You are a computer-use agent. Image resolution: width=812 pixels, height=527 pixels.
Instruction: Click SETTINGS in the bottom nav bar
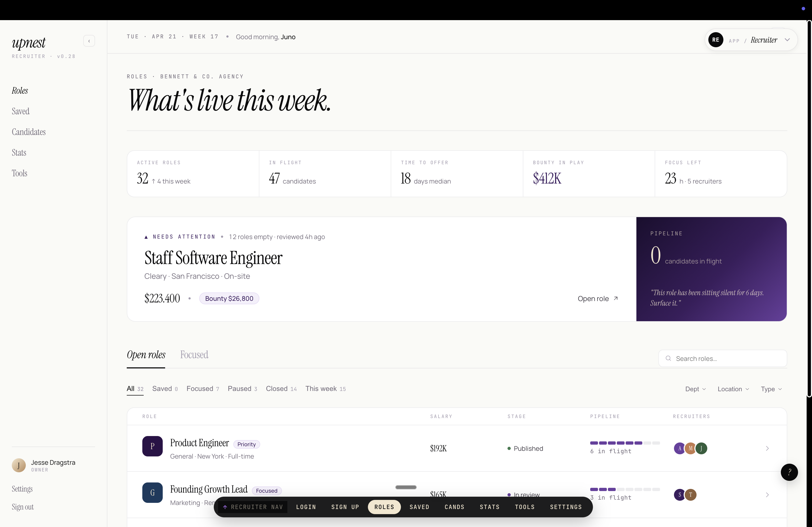(566, 507)
